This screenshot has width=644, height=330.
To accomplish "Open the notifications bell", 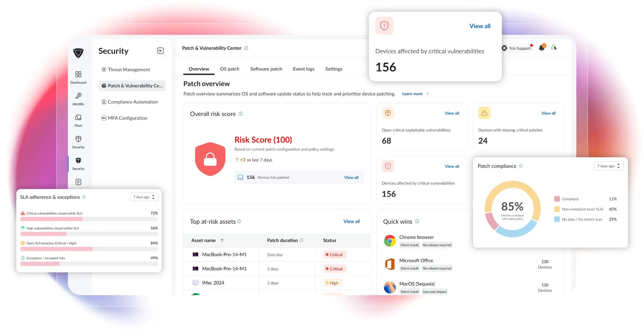I will click(x=542, y=48).
